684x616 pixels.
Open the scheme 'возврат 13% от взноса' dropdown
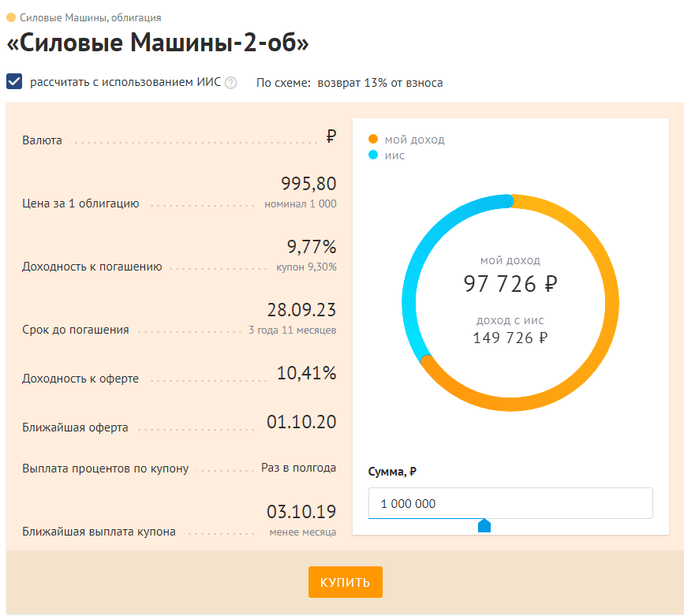pyautogui.click(x=380, y=83)
